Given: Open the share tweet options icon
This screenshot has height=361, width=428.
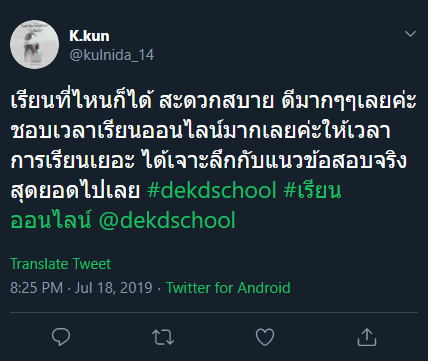Looking at the screenshot, I should pos(367,337).
